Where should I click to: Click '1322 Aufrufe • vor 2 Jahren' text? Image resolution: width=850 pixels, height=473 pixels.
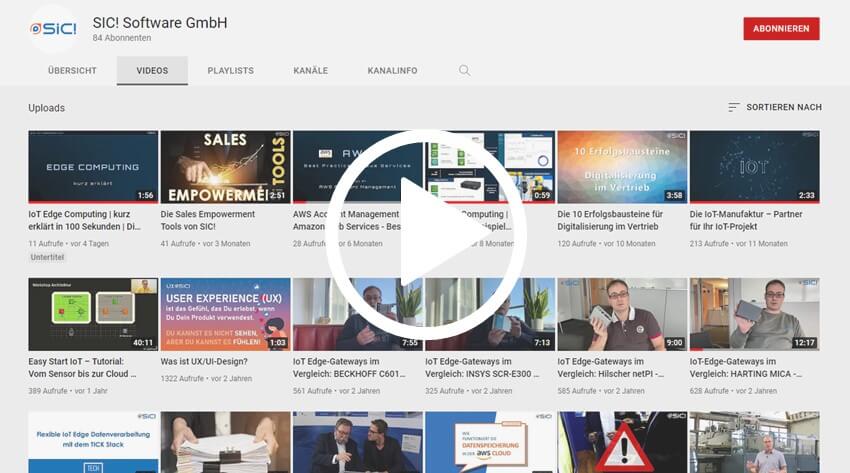coord(206,379)
